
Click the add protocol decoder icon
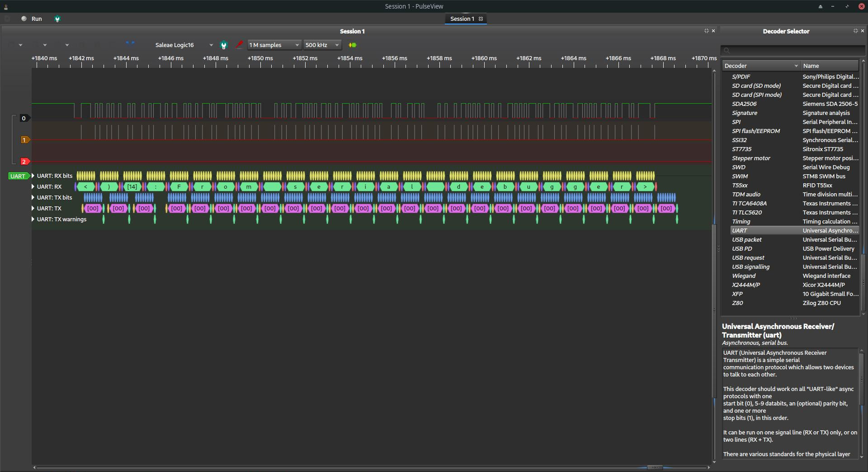(353, 45)
